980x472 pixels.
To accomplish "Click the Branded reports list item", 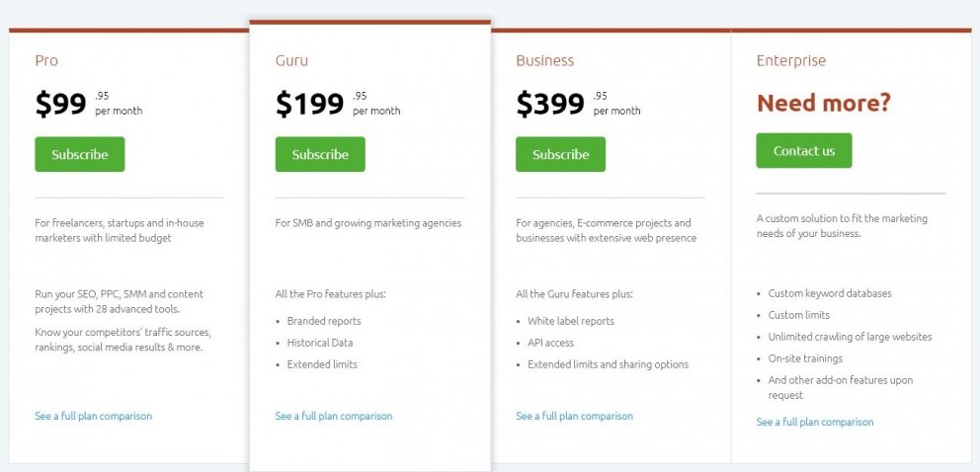I will (x=324, y=321).
